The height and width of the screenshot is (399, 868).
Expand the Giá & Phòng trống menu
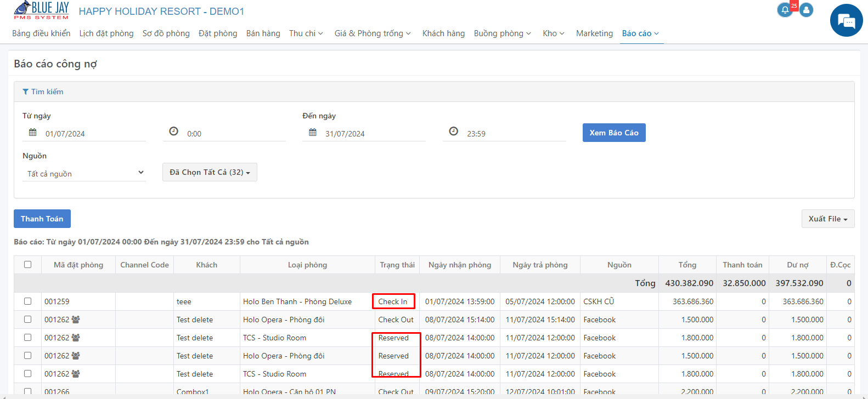coord(373,33)
